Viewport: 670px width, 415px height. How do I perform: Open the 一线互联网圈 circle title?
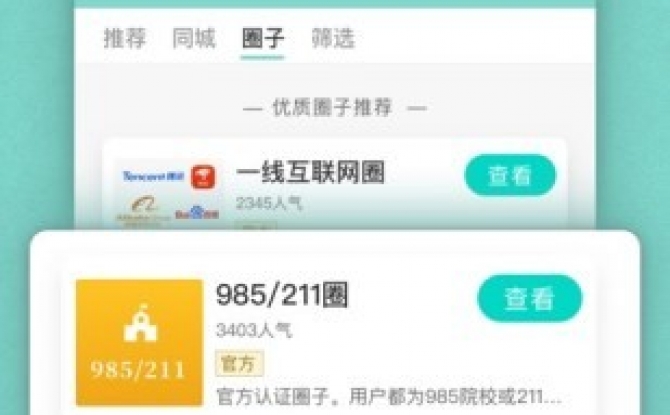coord(310,172)
